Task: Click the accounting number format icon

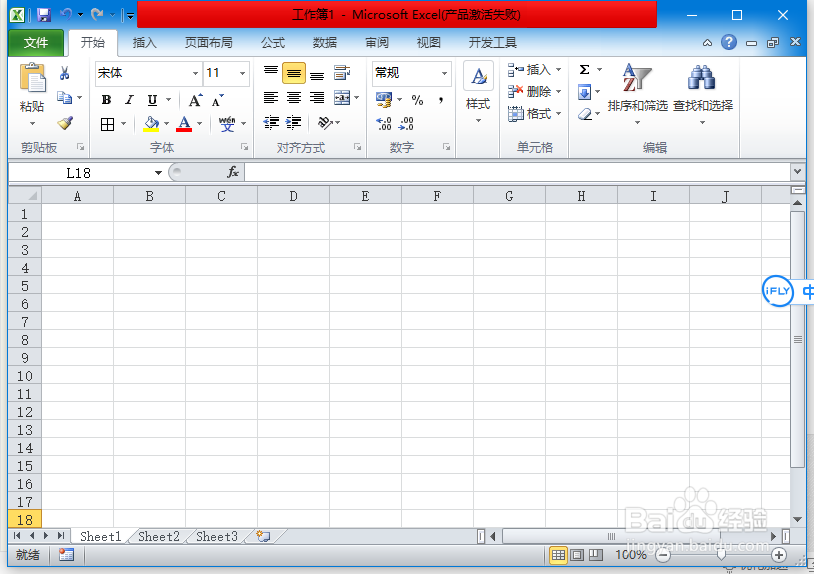Action: point(384,100)
